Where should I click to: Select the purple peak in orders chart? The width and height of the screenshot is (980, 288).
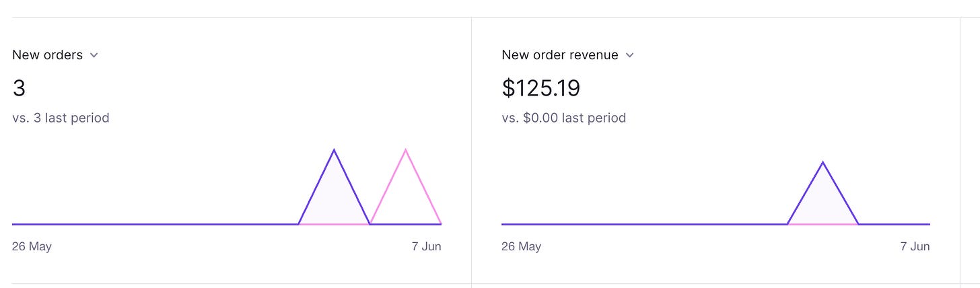(x=334, y=151)
